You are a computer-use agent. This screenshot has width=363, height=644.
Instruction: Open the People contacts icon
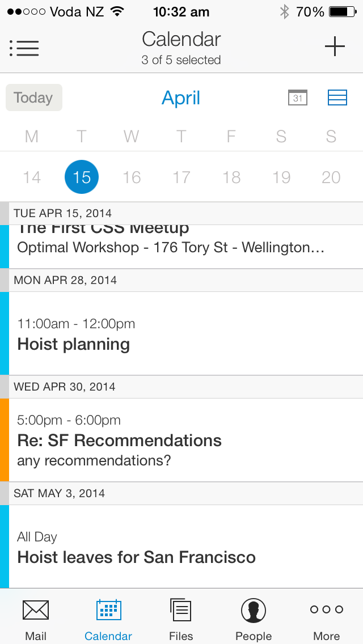pyautogui.click(x=253, y=611)
